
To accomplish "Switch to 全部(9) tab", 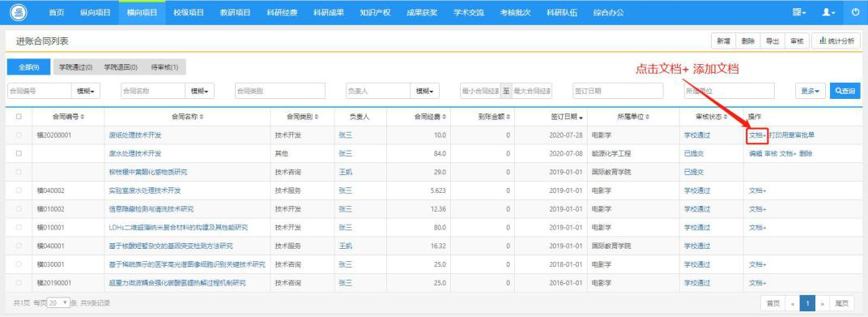I will pyautogui.click(x=28, y=67).
